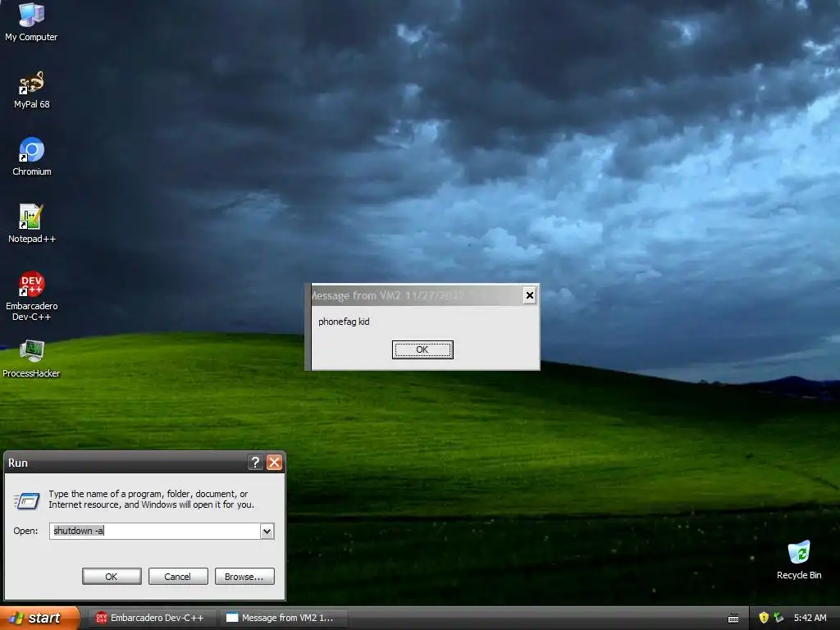Viewport: 840px width, 630px height.
Task: Click Browse... in the Run dialog
Action: click(244, 577)
